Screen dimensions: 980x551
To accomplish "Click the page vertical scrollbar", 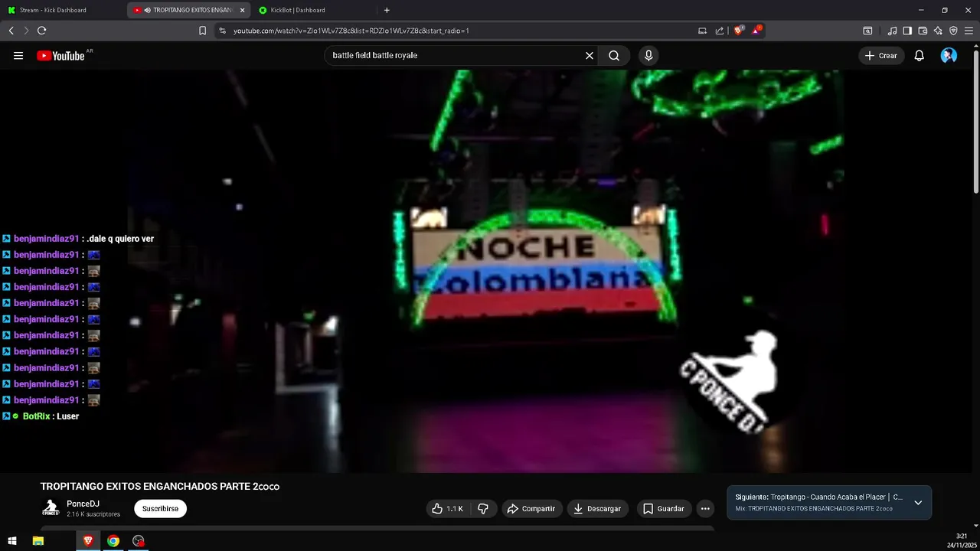I will (x=976, y=122).
